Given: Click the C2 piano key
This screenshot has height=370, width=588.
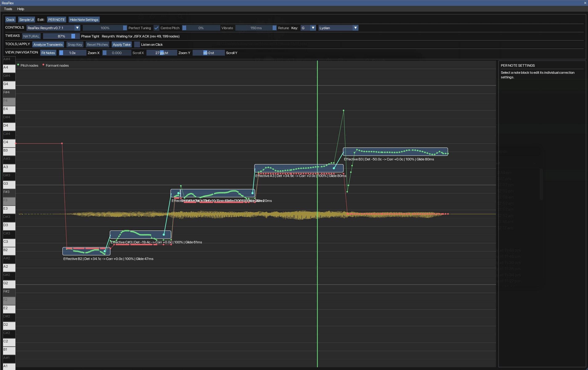Looking at the screenshot, I should coord(9,342).
